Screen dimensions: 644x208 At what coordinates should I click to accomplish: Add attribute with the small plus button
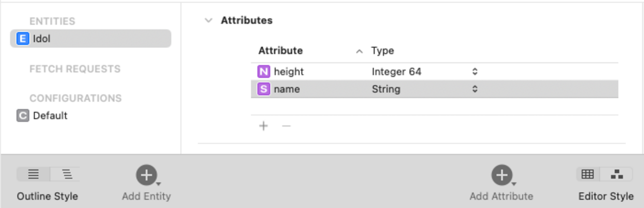click(264, 126)
